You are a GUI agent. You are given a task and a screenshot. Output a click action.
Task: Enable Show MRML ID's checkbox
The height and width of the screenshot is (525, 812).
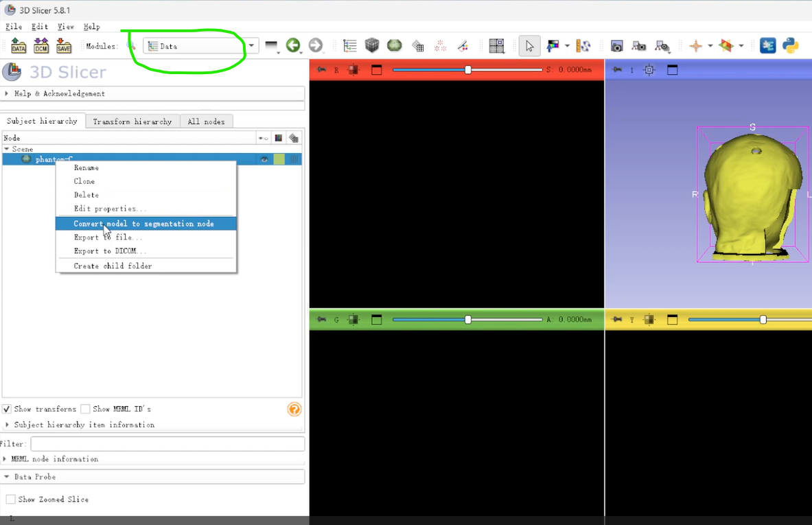point(85,409)
